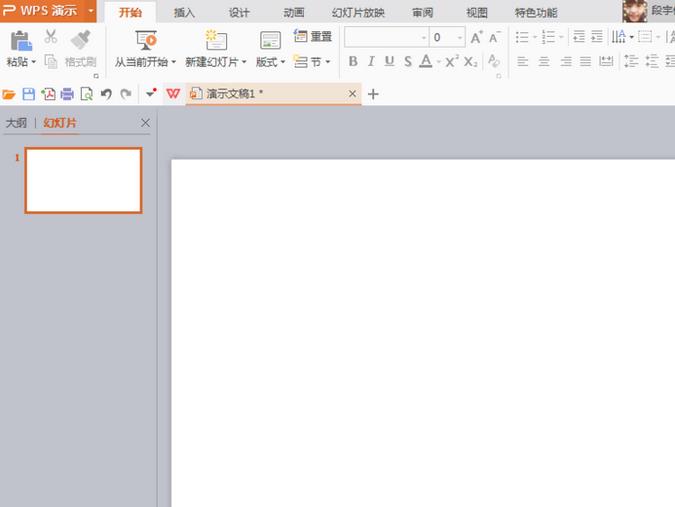675x507 pixels.
Task: Open the 节 section dropdown
Action: click(x=312, y=62)
